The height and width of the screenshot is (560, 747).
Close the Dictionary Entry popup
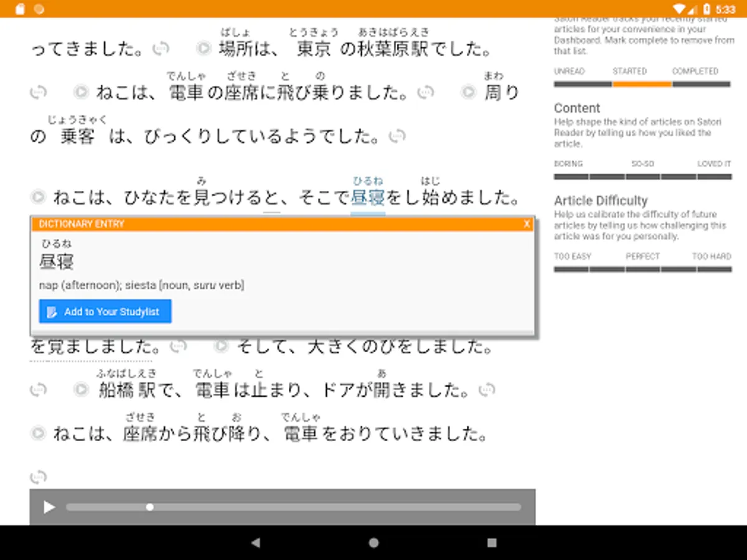[527, 224]
